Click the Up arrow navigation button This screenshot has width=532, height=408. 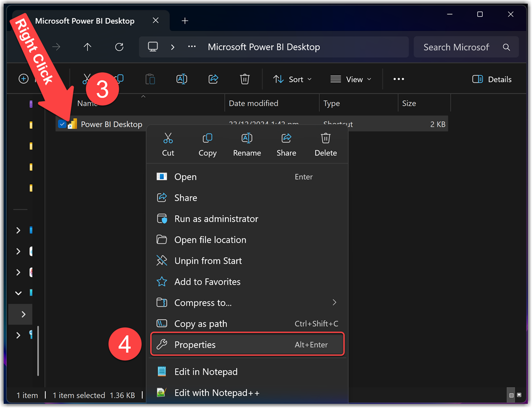[x=88, y=47]
